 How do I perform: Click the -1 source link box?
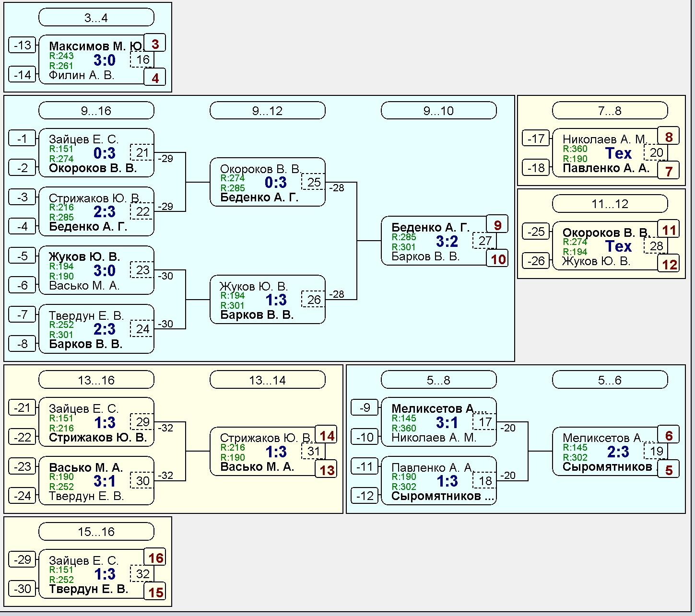22,139
